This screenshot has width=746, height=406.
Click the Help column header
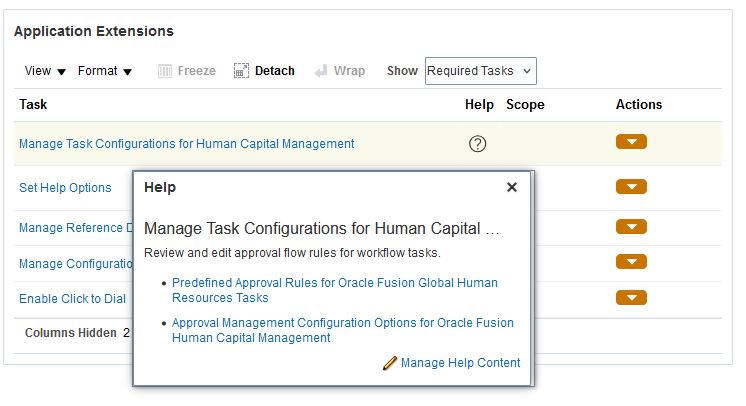(x=479, y=104)
